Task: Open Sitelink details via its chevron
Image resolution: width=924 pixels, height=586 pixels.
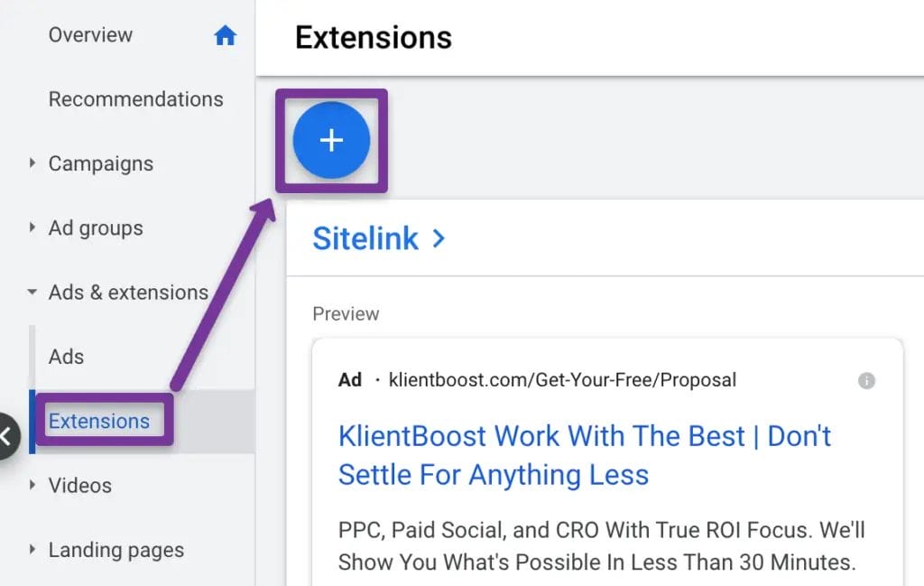Action: (439, 238)
